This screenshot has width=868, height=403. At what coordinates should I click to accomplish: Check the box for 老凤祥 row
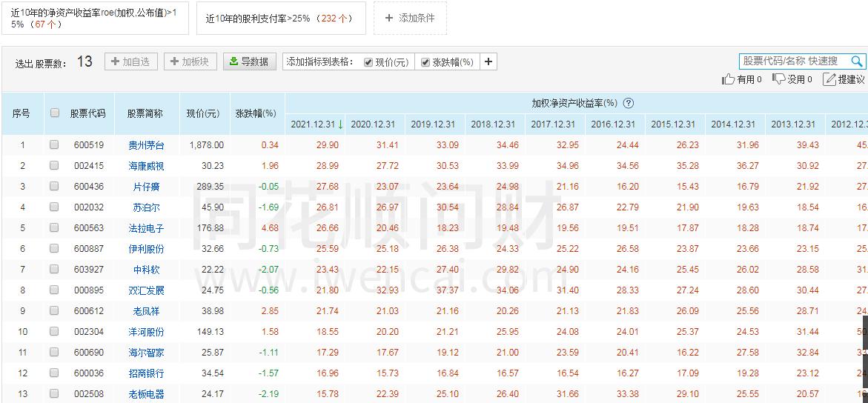click(53, 310)
